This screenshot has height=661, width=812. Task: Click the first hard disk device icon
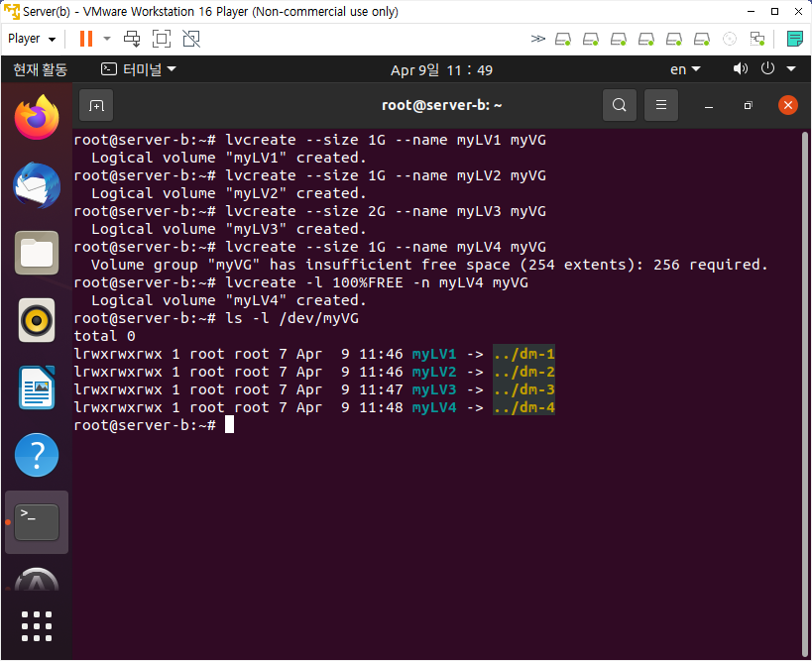click(563, 39)
